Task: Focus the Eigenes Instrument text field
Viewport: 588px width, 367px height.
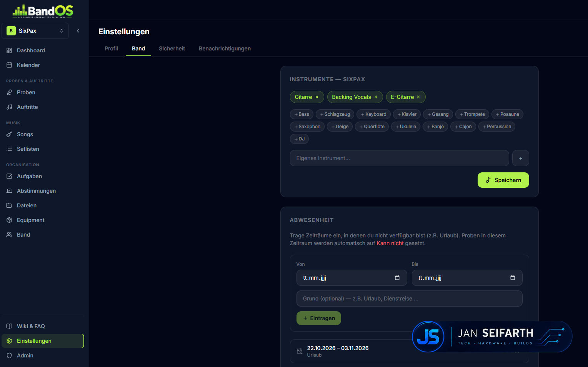Action: (x=399, y=158)
